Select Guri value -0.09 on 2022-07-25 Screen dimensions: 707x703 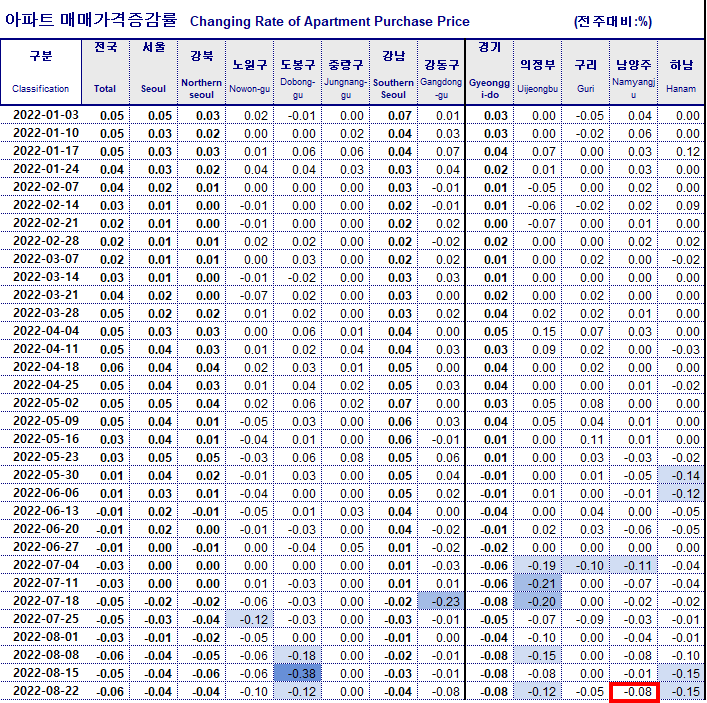pos(585,619)
